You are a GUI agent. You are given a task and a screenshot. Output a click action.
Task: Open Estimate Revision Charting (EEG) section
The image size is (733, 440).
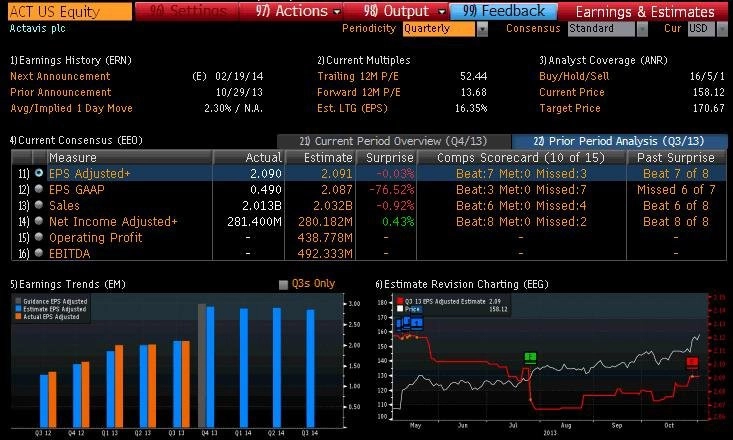pos(462,284)
